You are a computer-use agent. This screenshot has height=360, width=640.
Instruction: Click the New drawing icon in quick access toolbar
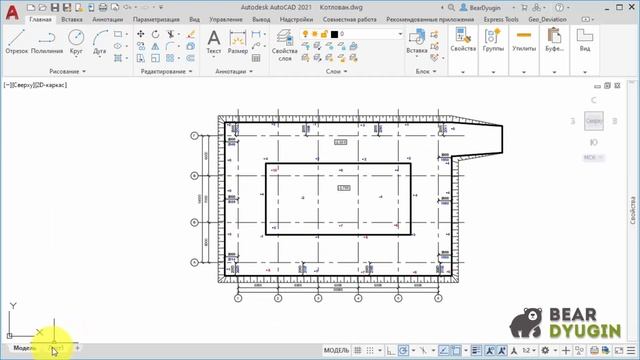[31, 7]
